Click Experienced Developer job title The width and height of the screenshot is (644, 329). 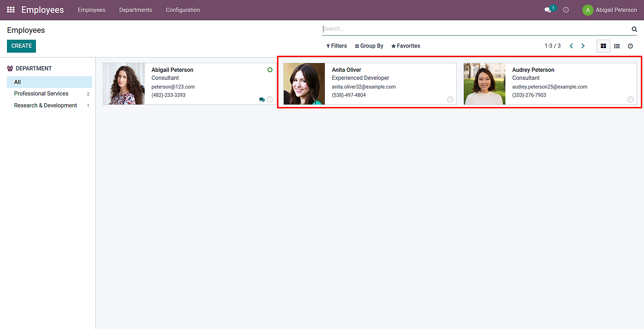pyautogui.click(x=360, y=78)
